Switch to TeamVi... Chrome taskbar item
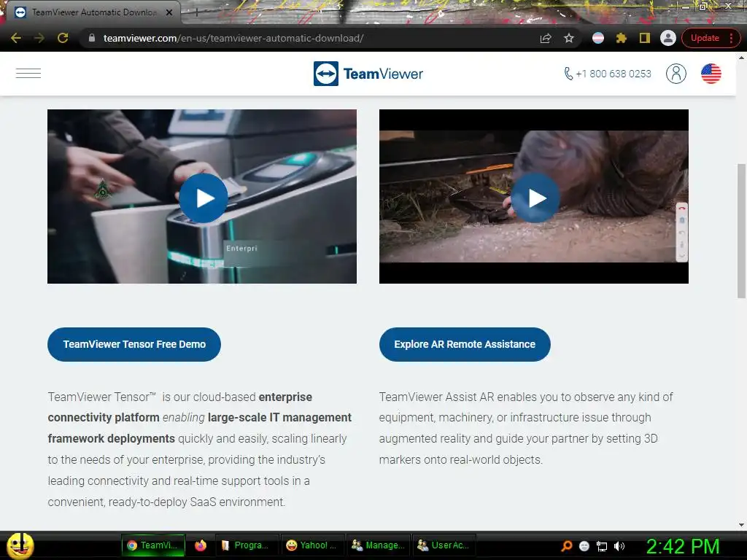The height and width of the screenshot is (560, 747). coord(153,545)
